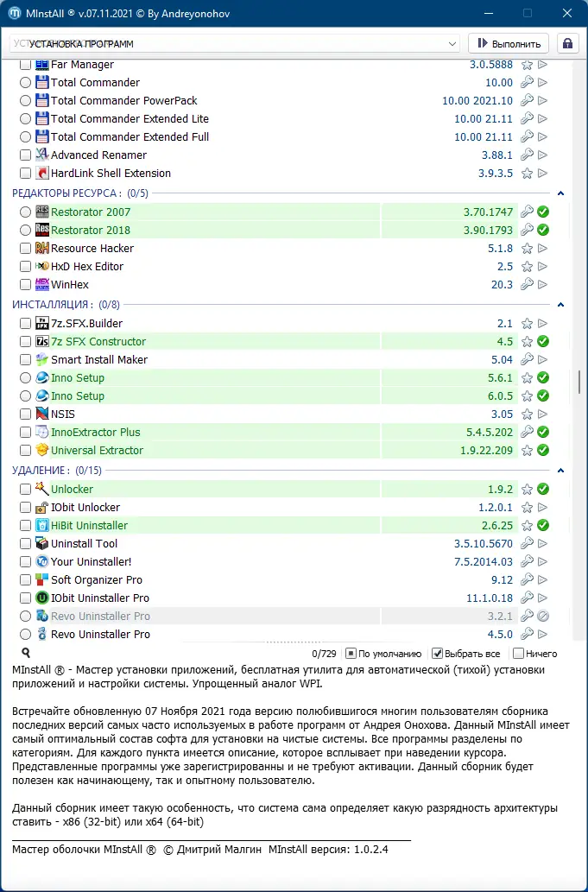The height and width of the screenshot is (892, 588).
Task: Click the key icon for Total Commander
Action: coord(527,83)
